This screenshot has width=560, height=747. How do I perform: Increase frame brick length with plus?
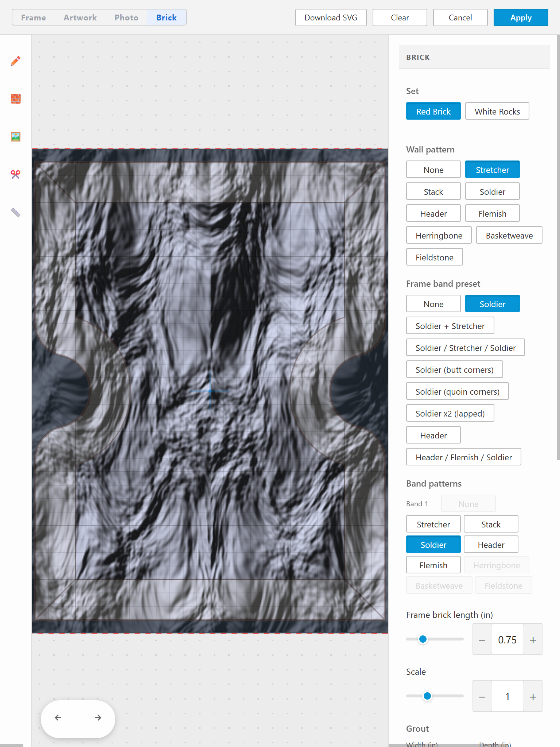pyautogui.click(x=533, y=640)
